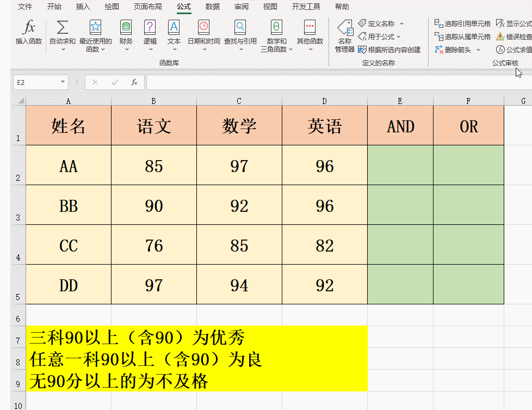The image size is (532, 410).
Task: Open the Text (文本) functions icon
Action: [174, 27]
